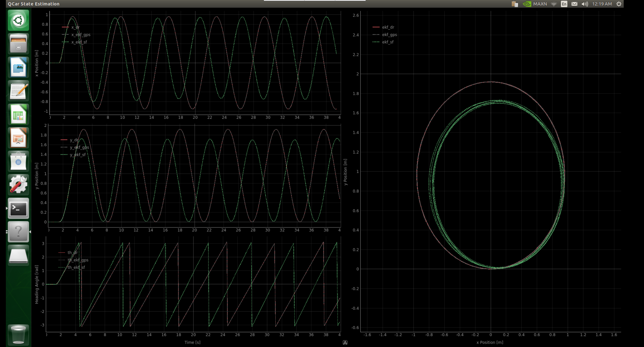Click the 'QCar State Estimation' window title
644x347 pixels.
(34, 4)
